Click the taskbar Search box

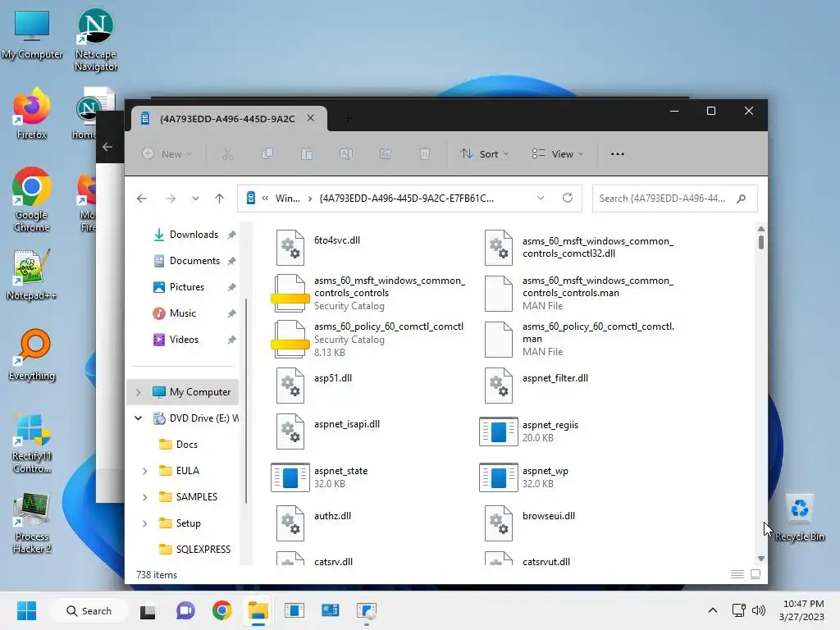89,610
